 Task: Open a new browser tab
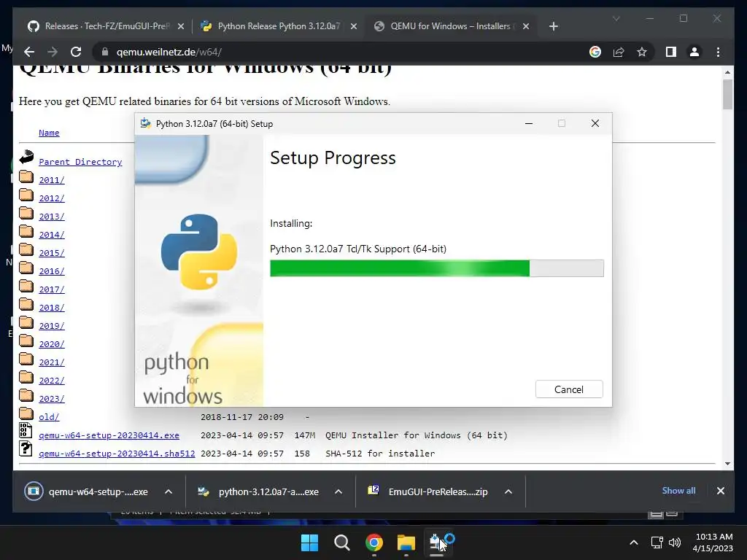coord(553,26)
